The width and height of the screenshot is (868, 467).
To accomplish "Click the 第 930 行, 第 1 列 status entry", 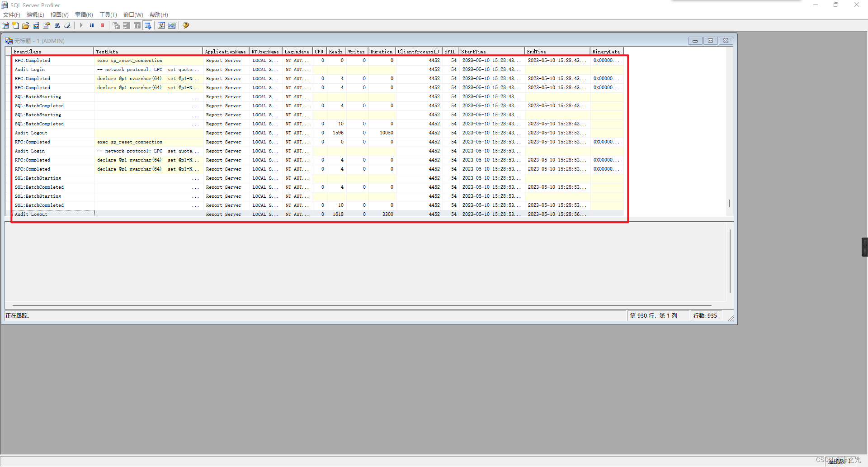I will click(654, 316).
